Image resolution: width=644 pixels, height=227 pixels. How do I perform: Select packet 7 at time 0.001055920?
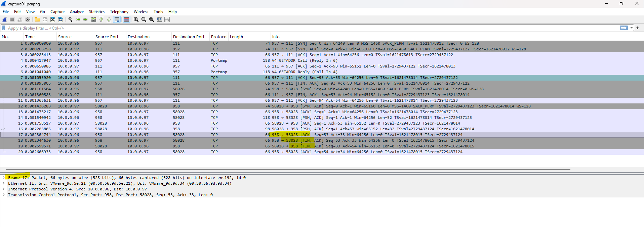tap(322, 78)
